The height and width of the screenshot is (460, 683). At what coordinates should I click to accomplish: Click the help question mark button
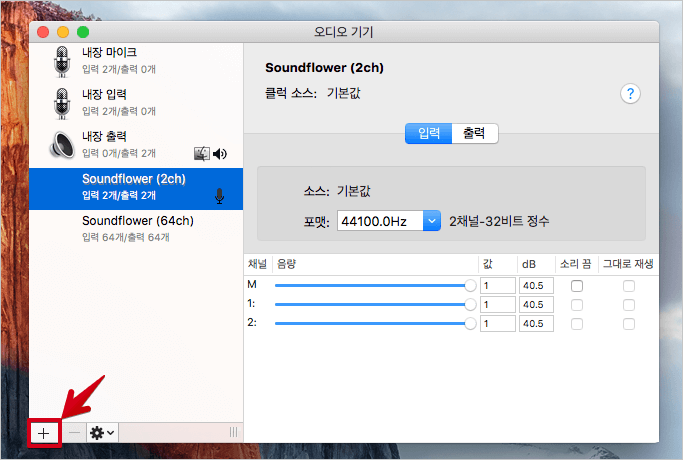pyautogui.click(x=630, y=94)
